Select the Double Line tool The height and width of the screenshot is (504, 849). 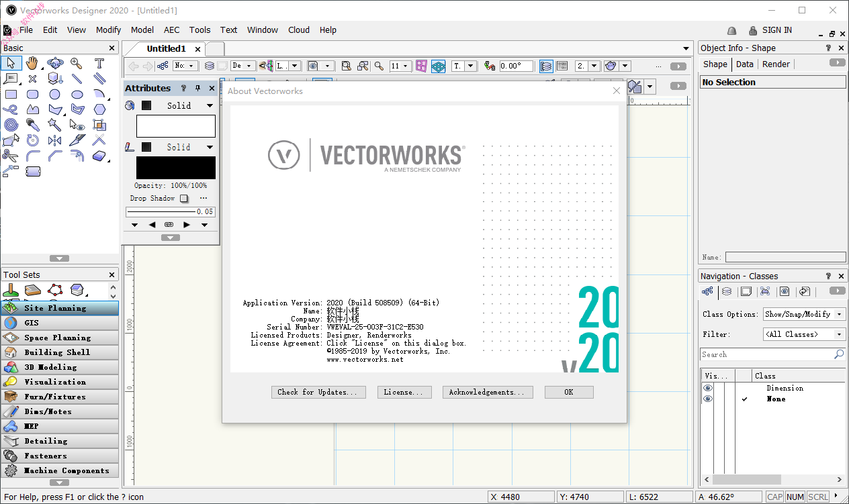coord(99,79)
